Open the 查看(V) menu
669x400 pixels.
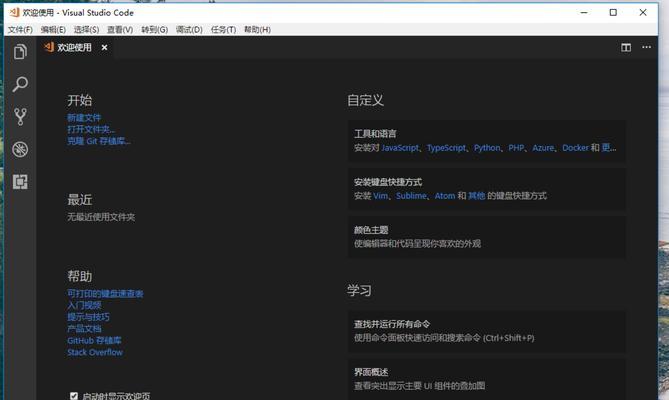click(x=120, y=29)
